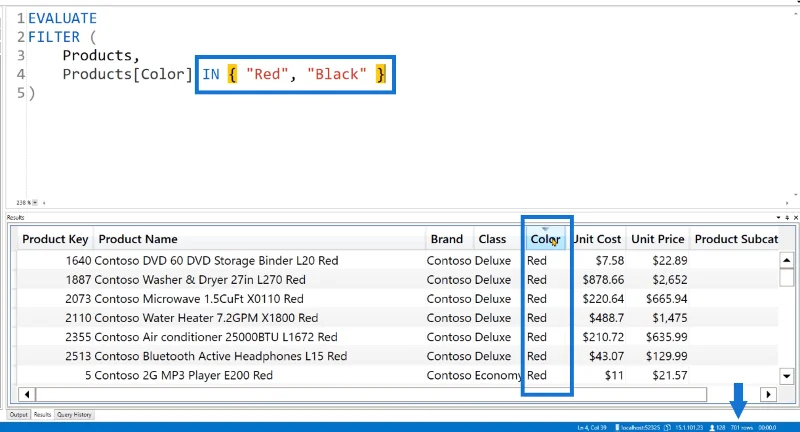The width and height of the screenshot is (800, 432).
Task: Sort by the Product Name column header
Action: pyautogui.click(x=259, y=239)
